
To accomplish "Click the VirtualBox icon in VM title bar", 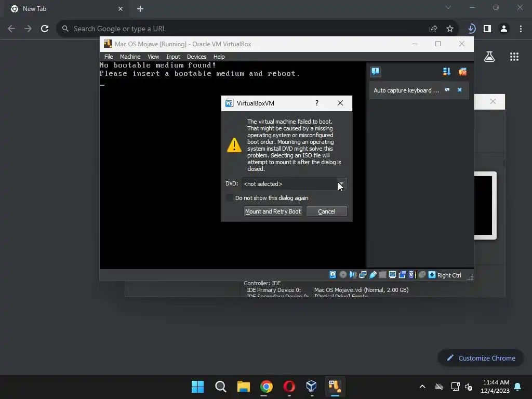I will [x=108, y=44].
